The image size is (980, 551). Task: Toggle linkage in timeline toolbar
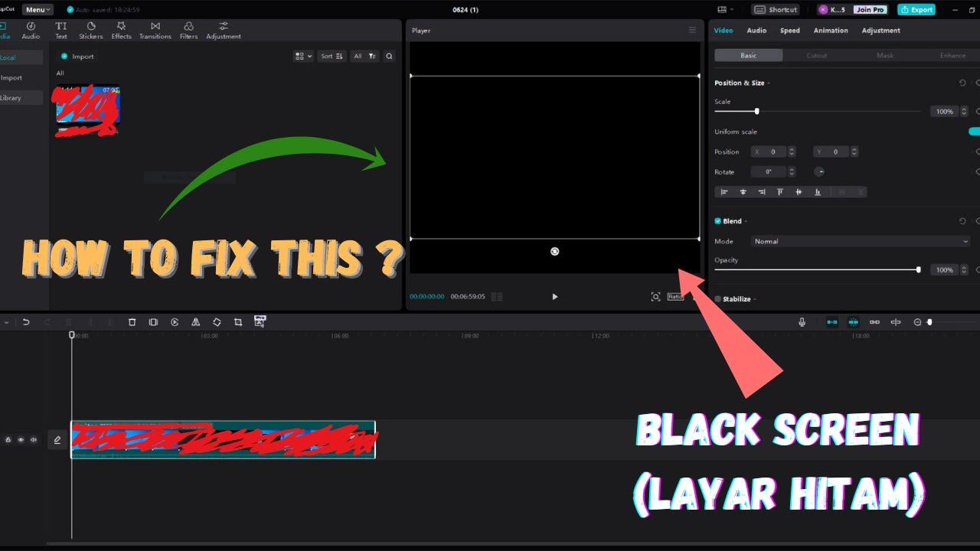tap(874, 322)
